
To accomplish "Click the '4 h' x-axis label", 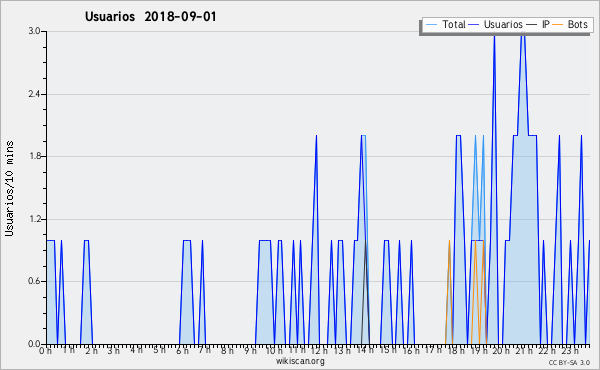I will (137, 351).
